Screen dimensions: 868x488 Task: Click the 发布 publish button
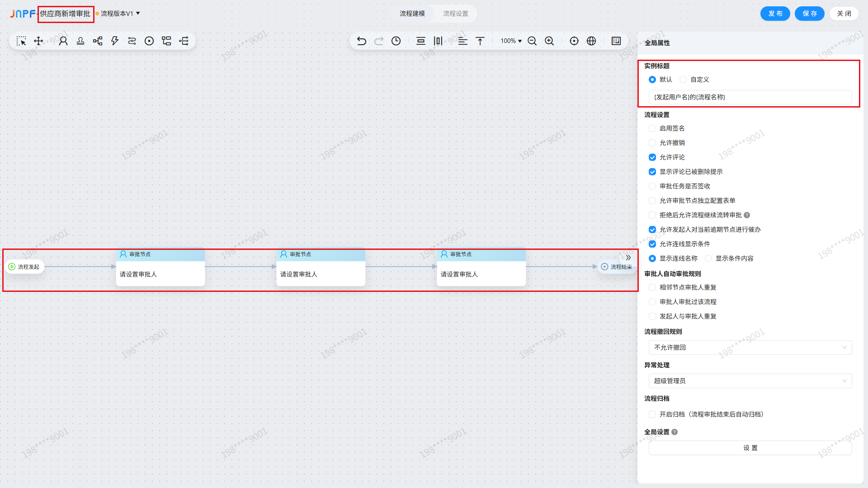775,14
